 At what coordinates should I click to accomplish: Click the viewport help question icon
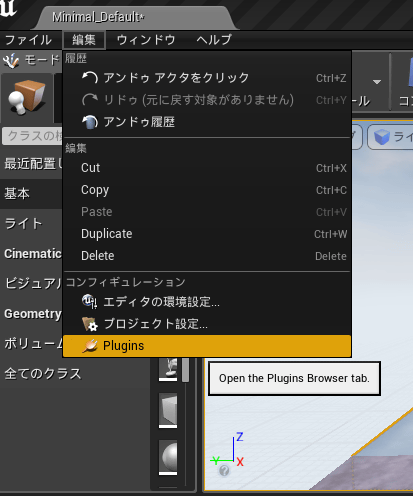pos(224,471)
